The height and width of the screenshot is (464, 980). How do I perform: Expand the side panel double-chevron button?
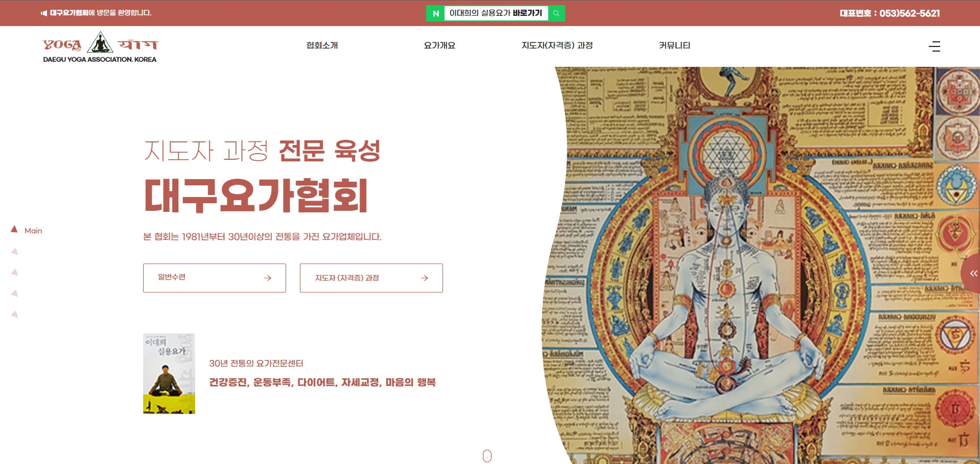[x=973, y=274]
